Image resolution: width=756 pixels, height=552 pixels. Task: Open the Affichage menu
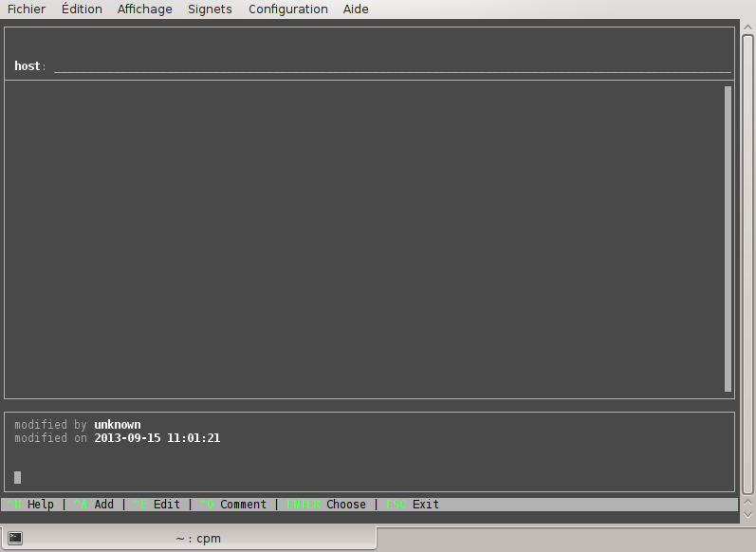[145, 9]
